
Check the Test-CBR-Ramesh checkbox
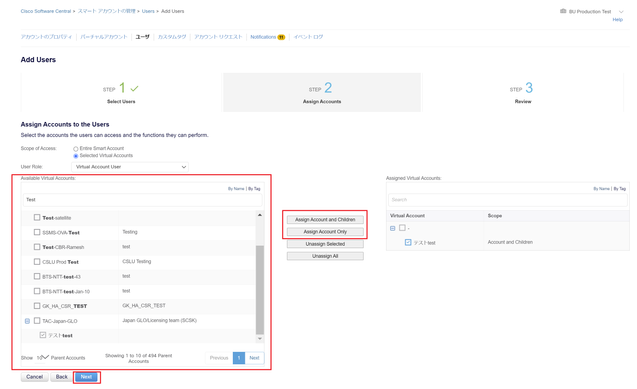click(37, 247)
